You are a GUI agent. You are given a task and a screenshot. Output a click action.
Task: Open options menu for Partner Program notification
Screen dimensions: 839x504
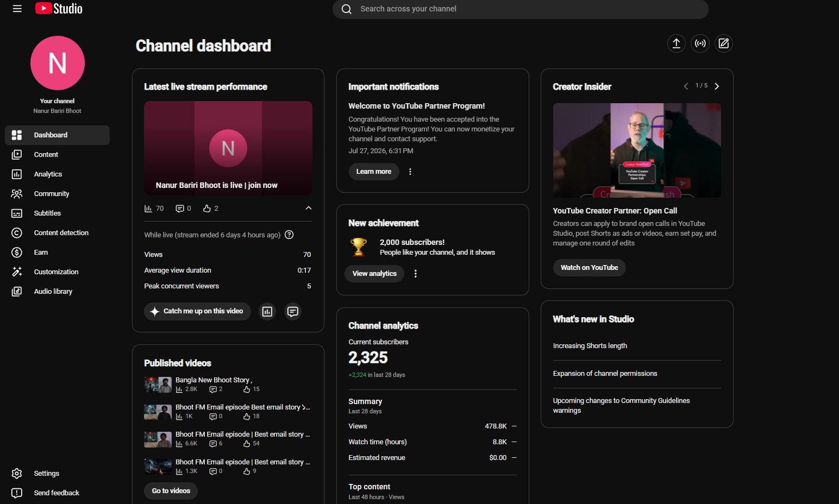coord(410,172)
